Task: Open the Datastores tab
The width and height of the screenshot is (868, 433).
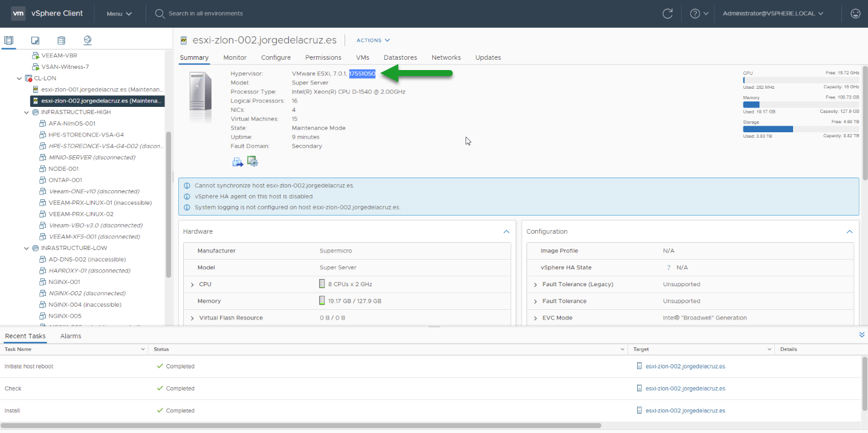Action: click(400, 57)
